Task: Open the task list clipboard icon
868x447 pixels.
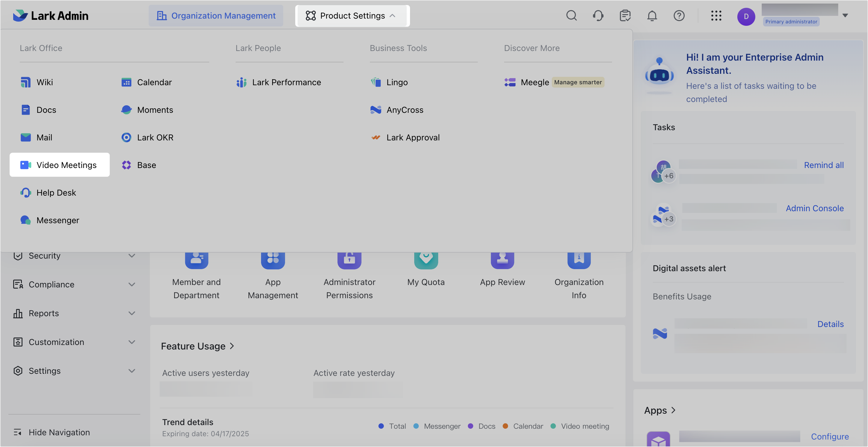Action: click(625, 16)
